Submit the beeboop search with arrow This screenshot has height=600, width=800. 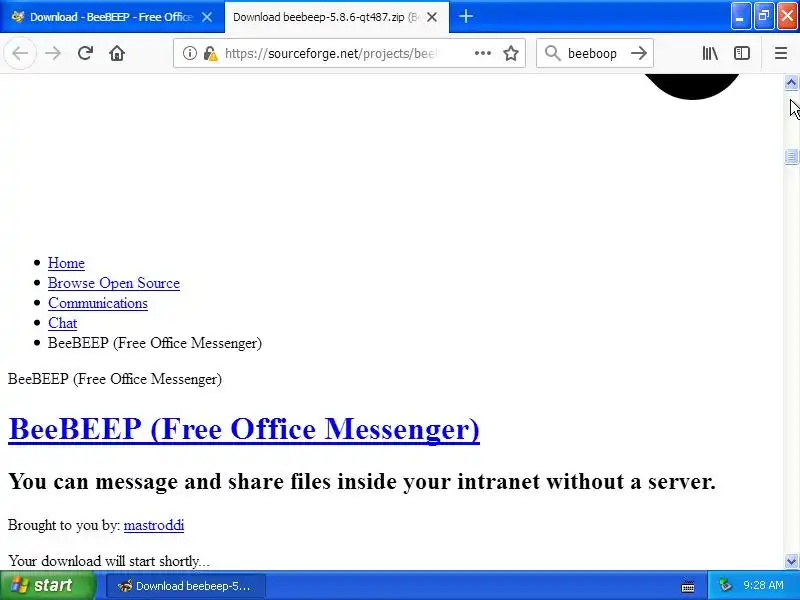(639, 53)
